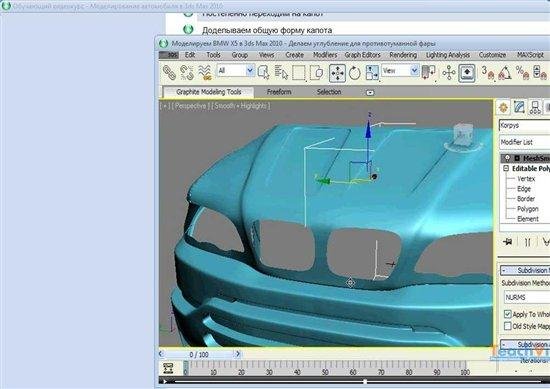The image size is (550, 389).
Task: Toggle the Window/Crossing selection icon
Action: tap(317, 73)
